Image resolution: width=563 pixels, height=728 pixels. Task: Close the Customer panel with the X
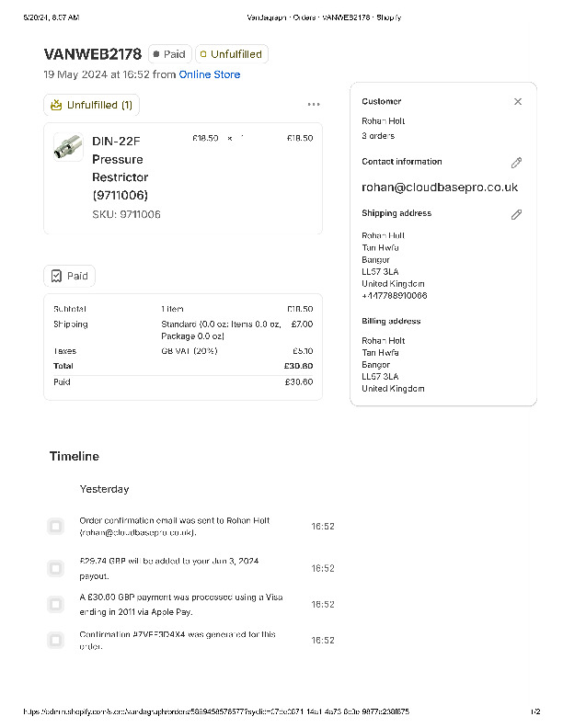tap(518, 102)
